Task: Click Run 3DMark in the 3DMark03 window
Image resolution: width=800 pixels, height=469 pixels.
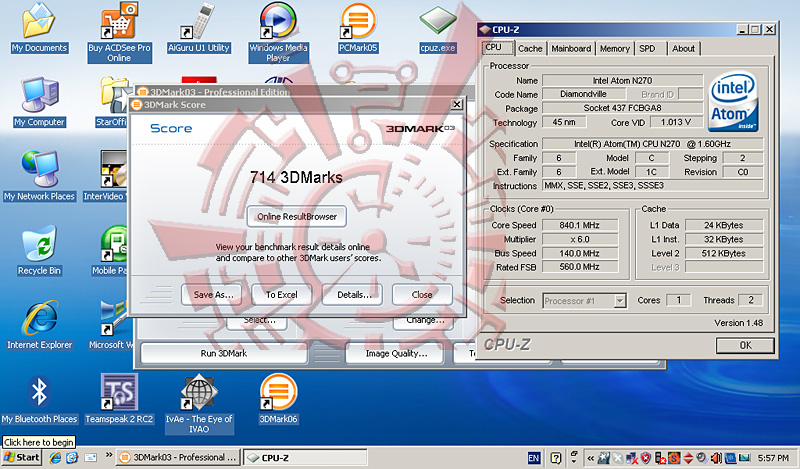Action: [x=223, y=353]
